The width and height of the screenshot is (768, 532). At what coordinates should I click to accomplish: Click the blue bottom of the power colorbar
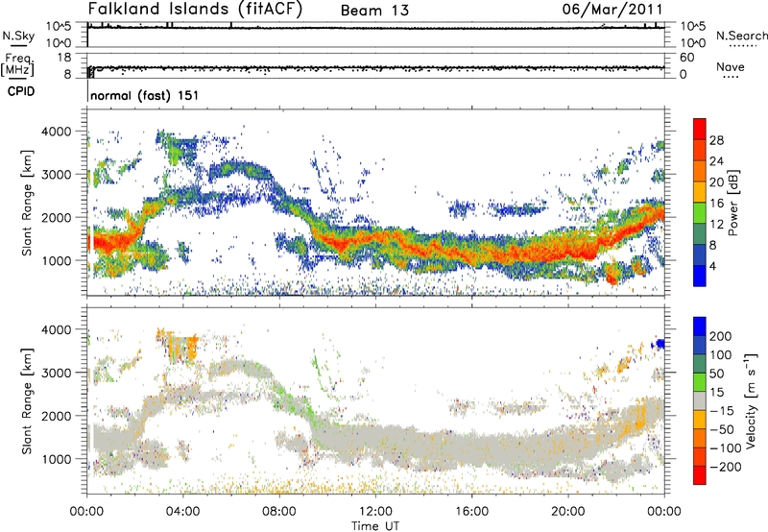[x=700, y=276]
